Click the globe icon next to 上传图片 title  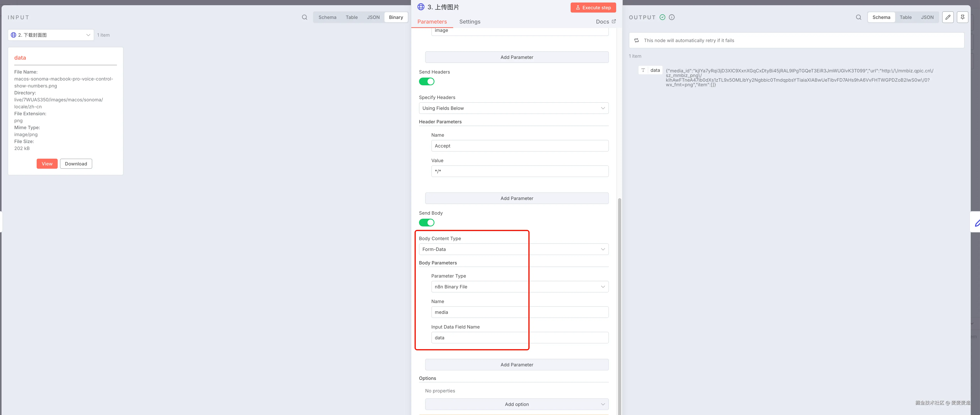click(x=421, y=7)
